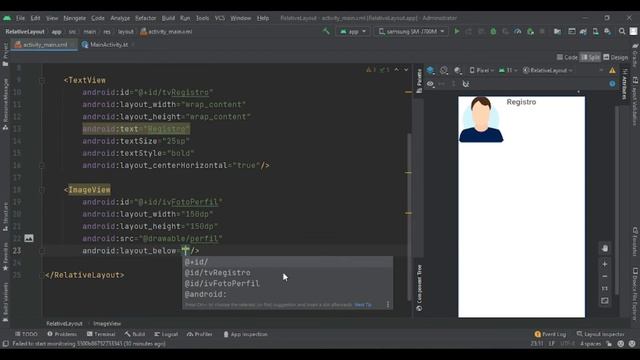
Task: Open the samsung SM-J700M device dropdown
Action: point(411,31)
